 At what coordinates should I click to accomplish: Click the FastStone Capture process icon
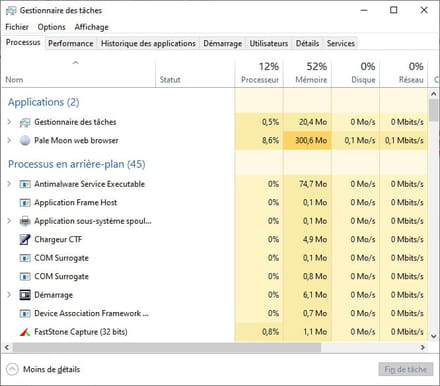[25, 332]
